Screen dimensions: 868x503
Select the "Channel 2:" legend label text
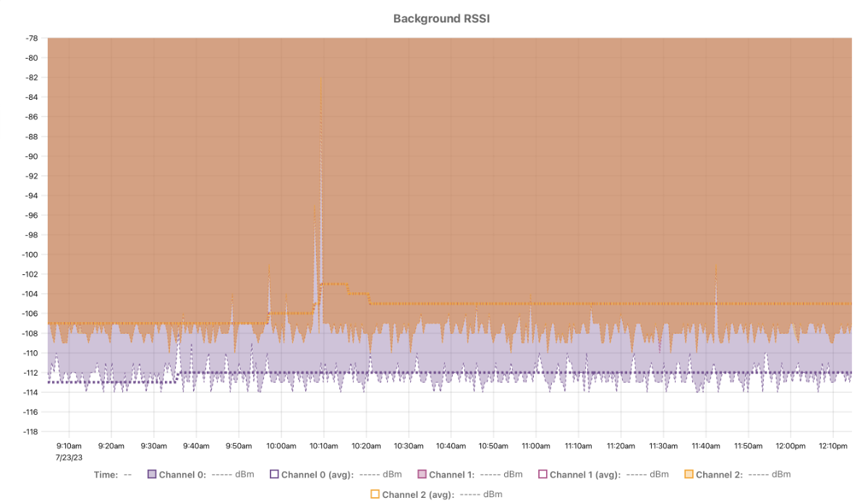720,475
